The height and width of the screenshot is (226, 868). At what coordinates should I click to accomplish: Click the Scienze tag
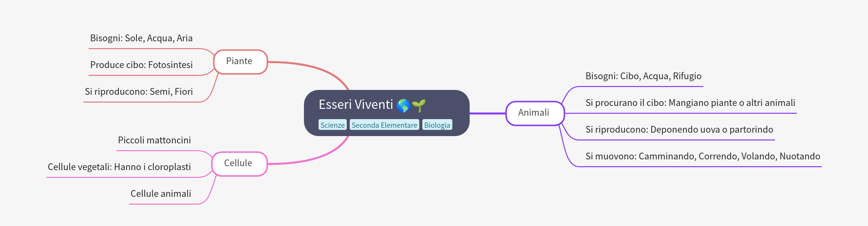(x=333, y=125)
